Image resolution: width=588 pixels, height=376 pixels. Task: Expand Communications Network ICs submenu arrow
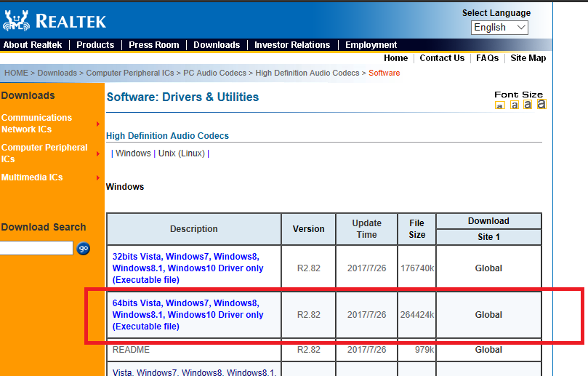pos(98,124)
